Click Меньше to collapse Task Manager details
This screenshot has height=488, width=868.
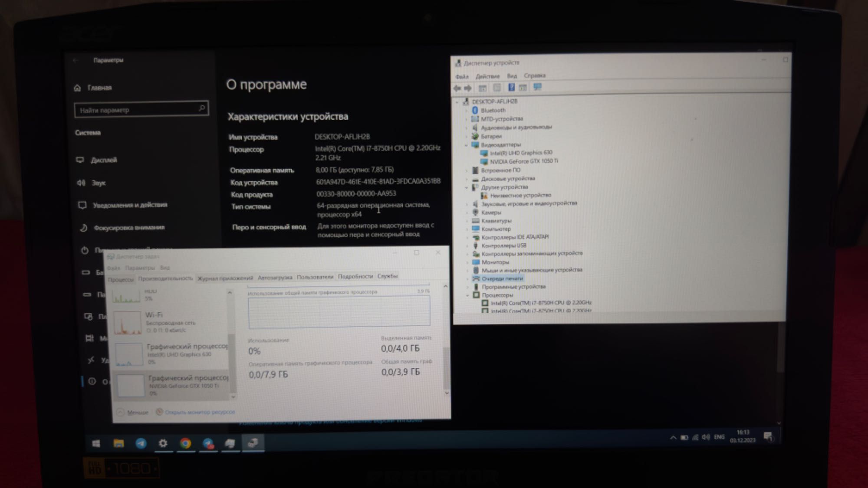point(133,412)
